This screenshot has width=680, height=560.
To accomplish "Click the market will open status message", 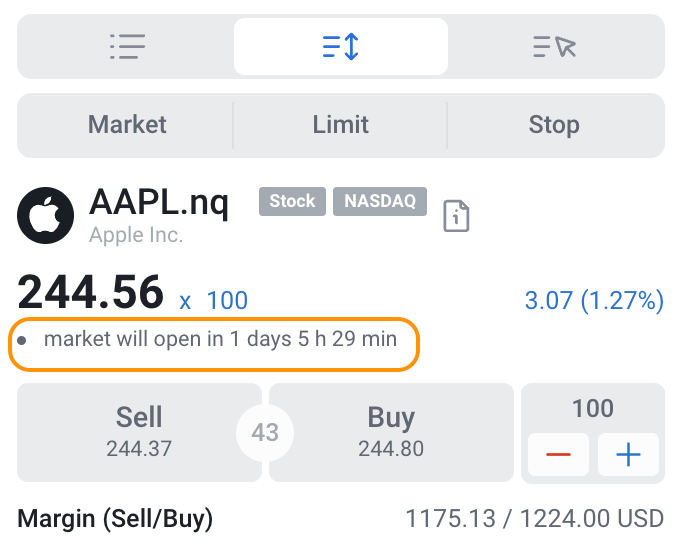I will point(220,339).
